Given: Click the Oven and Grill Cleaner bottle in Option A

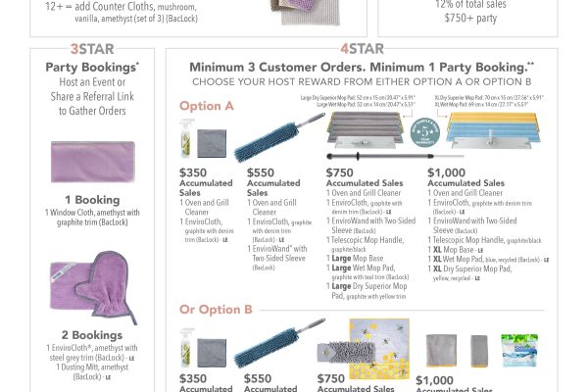Looking at the screenshot, I should coord(186,138).
